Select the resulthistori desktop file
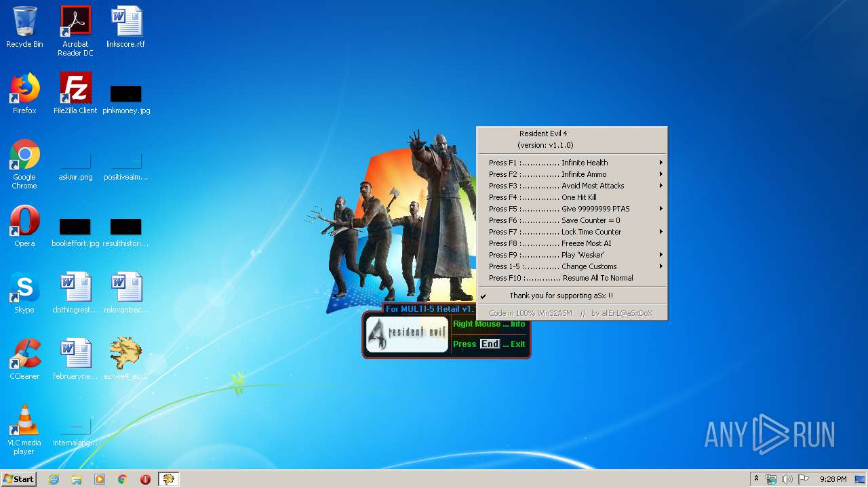 point(126,232)
